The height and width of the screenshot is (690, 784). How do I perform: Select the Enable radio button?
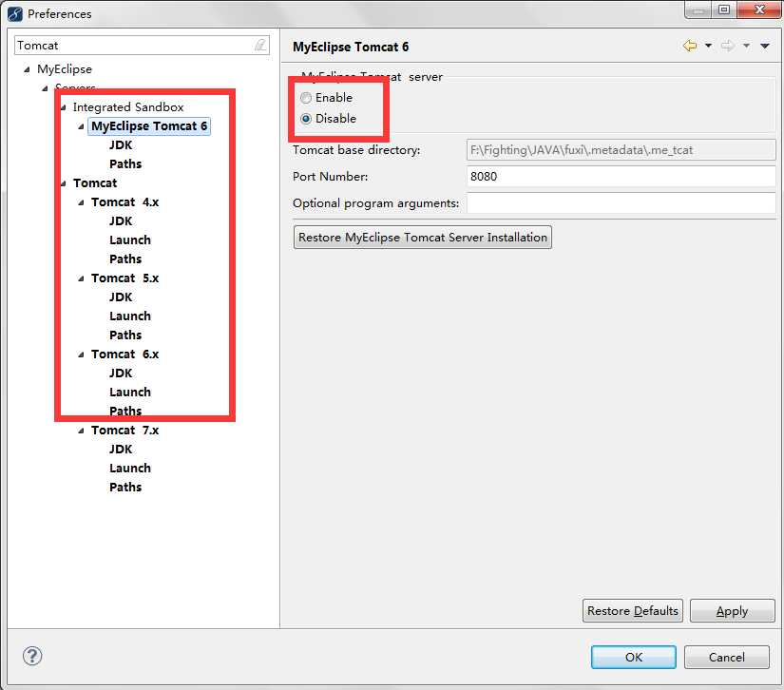click(306, 98)
